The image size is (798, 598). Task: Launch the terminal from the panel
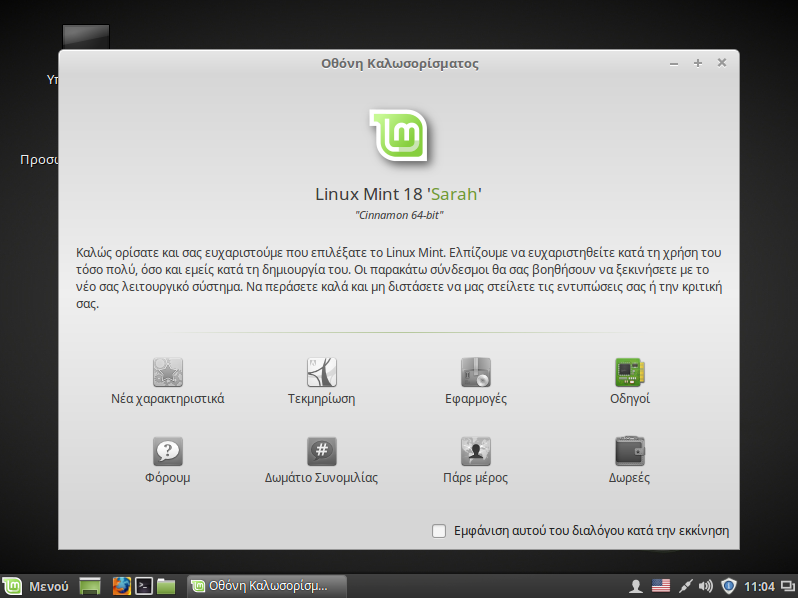tap(144, 586)
